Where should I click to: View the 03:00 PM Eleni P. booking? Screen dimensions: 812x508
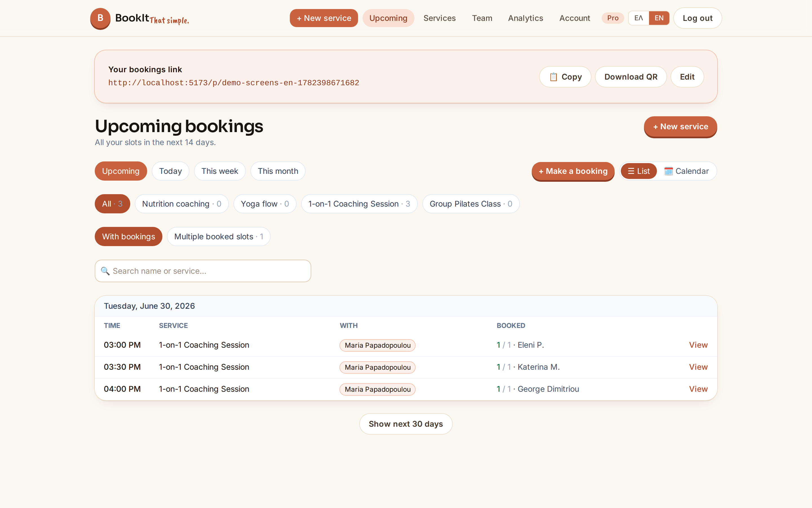(698, 345)
